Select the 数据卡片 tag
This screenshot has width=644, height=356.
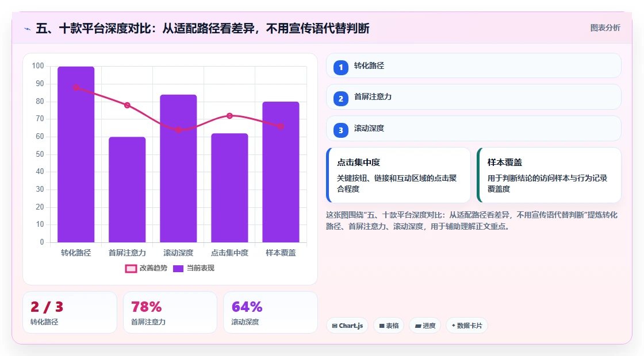[x=466, y=326]
